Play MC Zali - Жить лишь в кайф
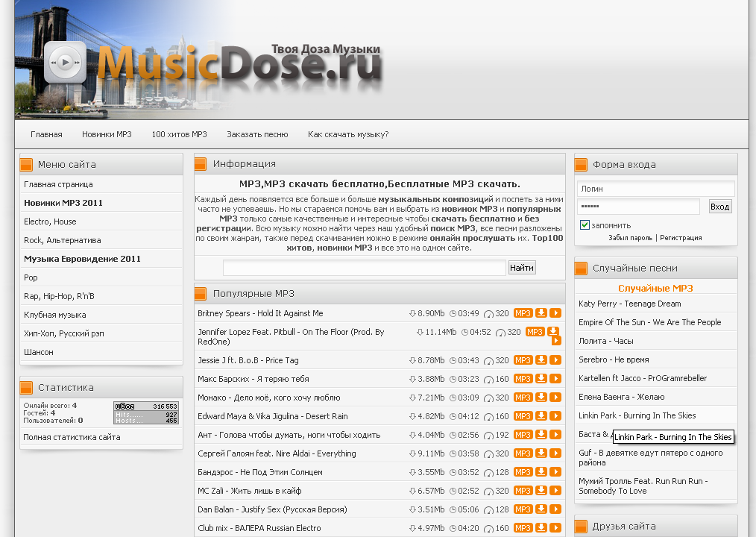The image size is (756, 537). pos(555,491)
